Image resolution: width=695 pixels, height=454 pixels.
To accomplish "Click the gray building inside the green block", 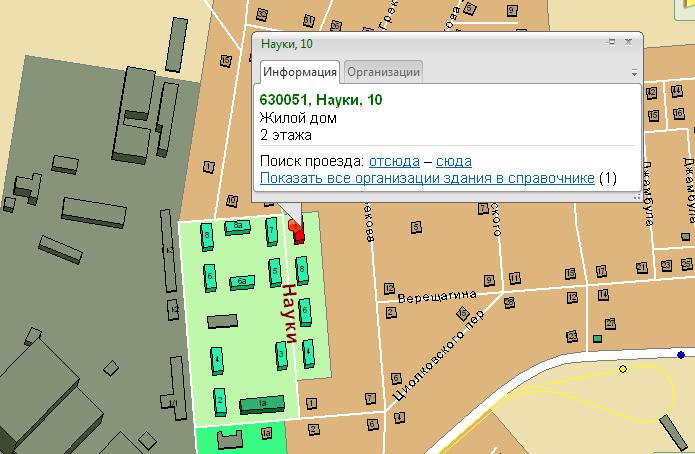I will pyautogui.click(x=222, y=321).
